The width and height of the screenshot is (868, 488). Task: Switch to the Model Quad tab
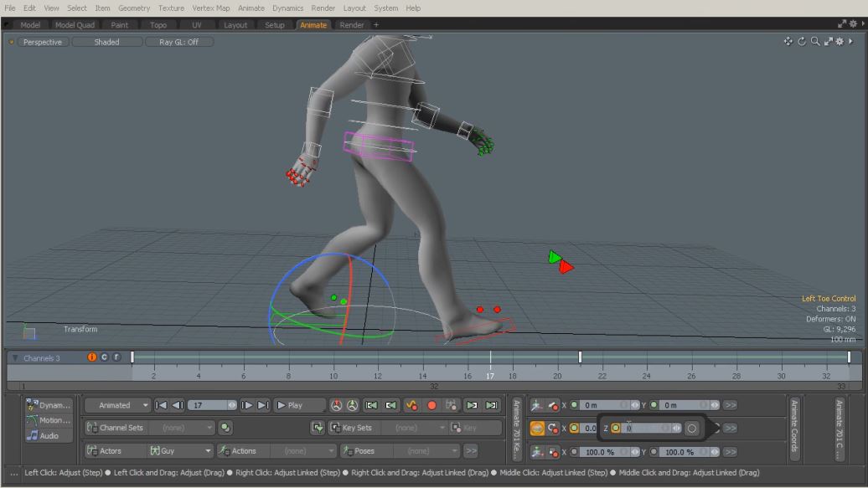pos(75,25)
